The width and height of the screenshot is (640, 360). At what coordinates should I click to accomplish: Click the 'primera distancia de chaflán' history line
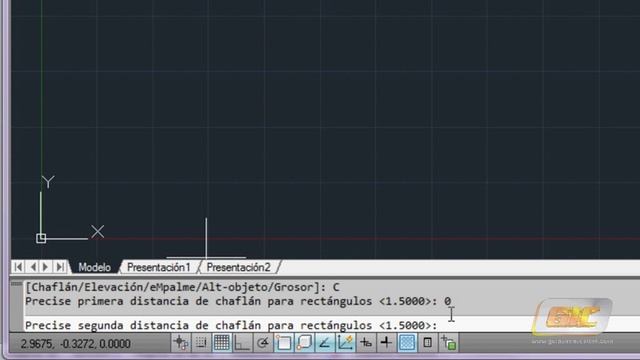[x=238, y=301]
